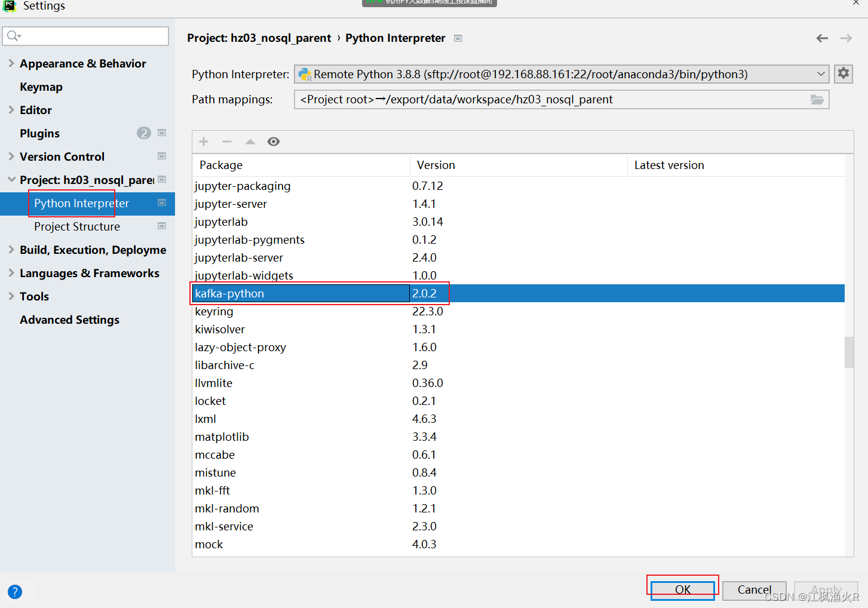The width and height of the screenshot is (868, 608).
Task: Click the Apply button
Action: tap(826, 589)
